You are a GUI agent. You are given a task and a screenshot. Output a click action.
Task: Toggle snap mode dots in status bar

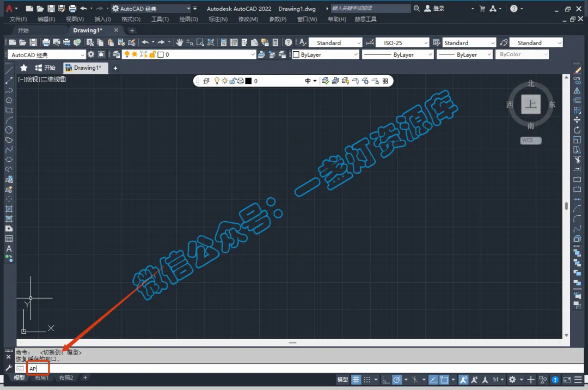(367, 380)
